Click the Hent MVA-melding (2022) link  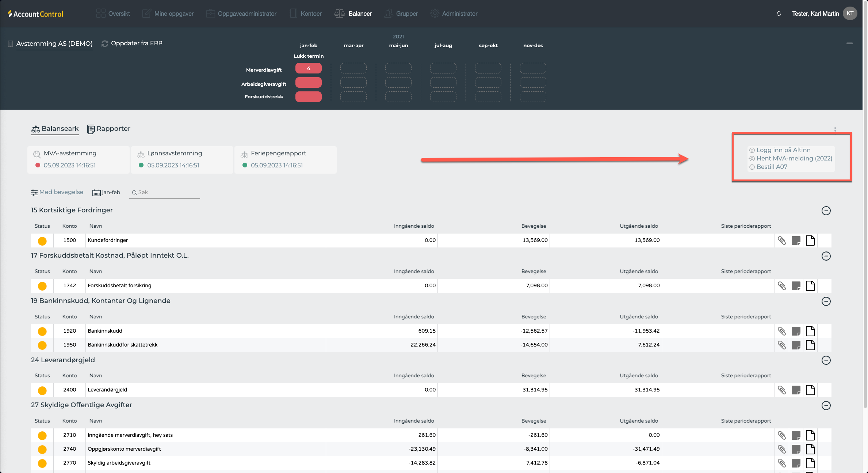[x=794, y=158]
